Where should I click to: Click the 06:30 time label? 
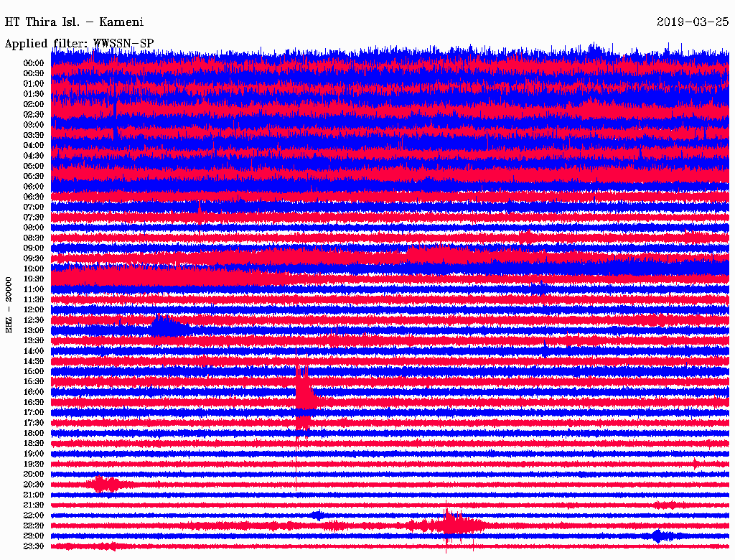coord(34,197)
